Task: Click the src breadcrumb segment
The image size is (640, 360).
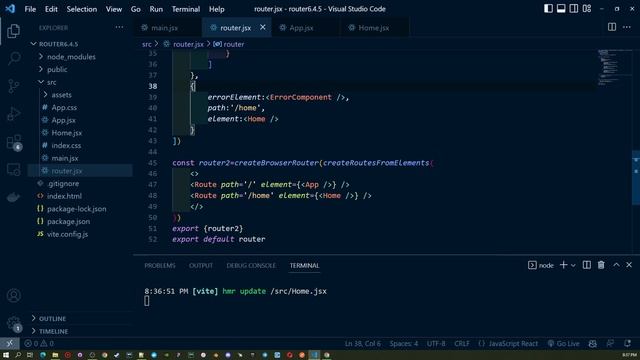Action: pyautogui.click(x=147, y=44)
